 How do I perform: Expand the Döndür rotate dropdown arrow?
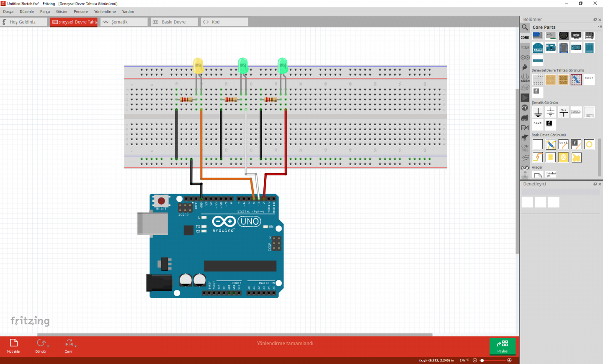click(x=48, y=346)
